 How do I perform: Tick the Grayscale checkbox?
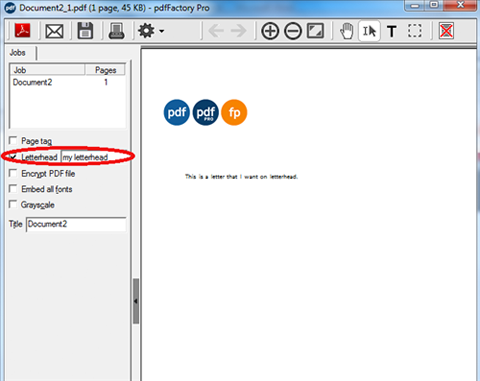coord(13,204)
